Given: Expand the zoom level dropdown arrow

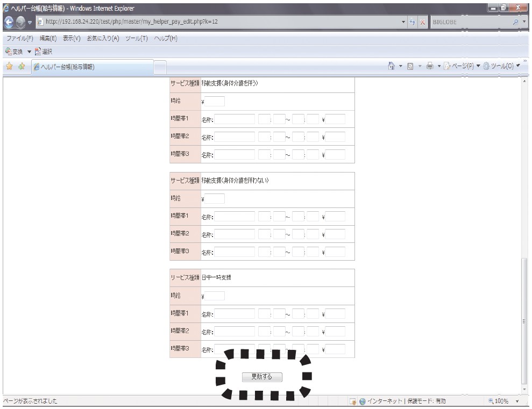Looking at the screenshot, I should (517, 401).
